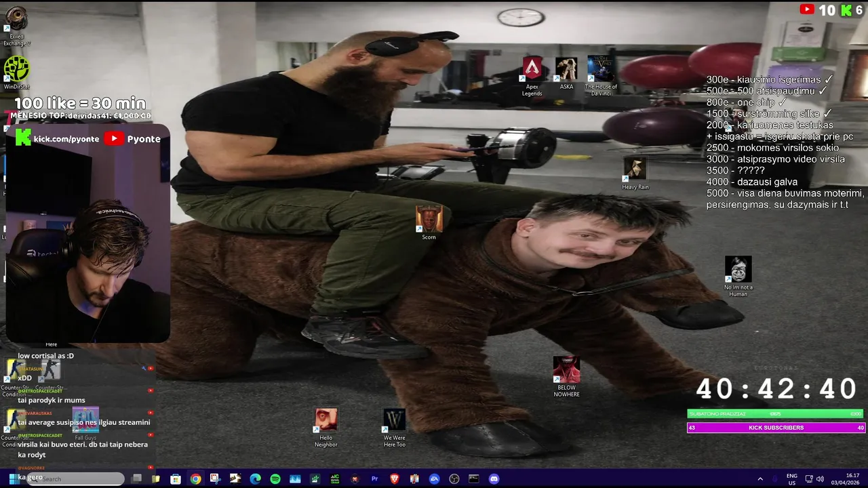Open Task View from the taskbar
This screenshot has height=488, width=868.
[x=136, y=479]
